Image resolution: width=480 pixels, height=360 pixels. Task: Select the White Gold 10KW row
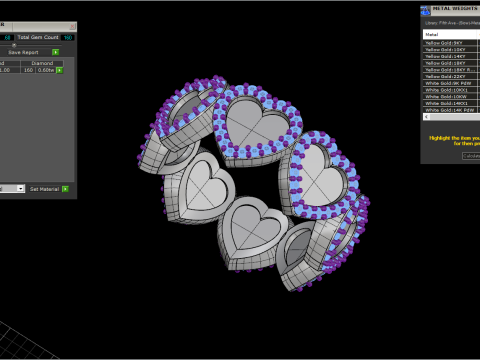click(450, 97)
